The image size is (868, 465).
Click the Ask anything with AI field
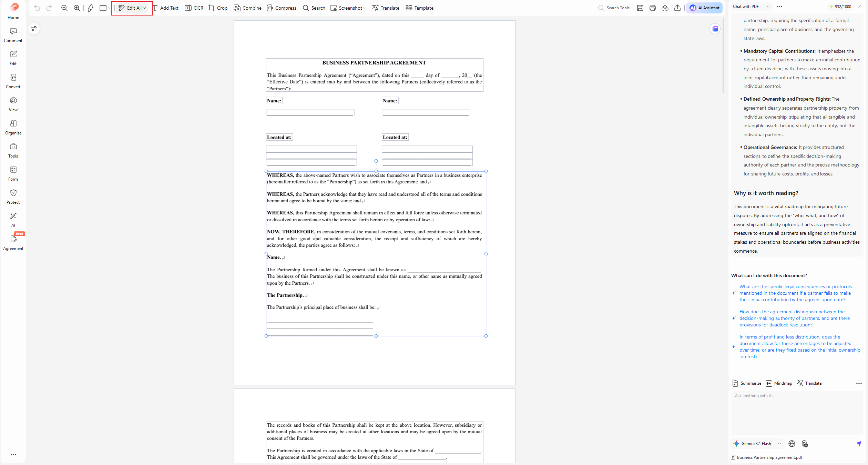pos(797,413)
